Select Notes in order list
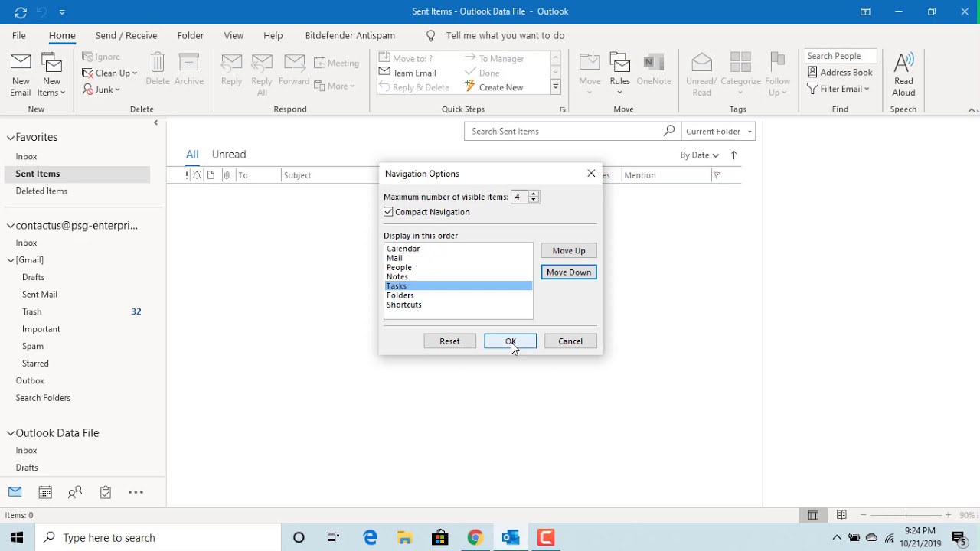The height and width of the screenshot is (551, 980). point(458,276)
